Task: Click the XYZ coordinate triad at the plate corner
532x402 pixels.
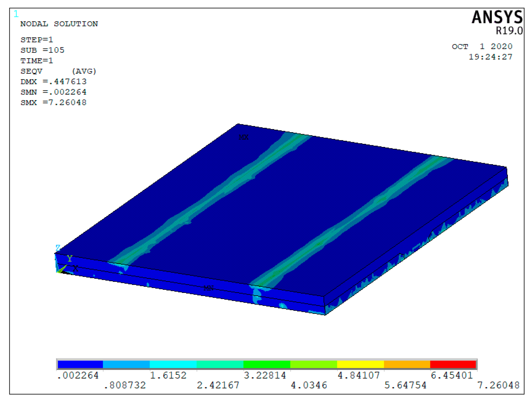Action: pos(66,260)
